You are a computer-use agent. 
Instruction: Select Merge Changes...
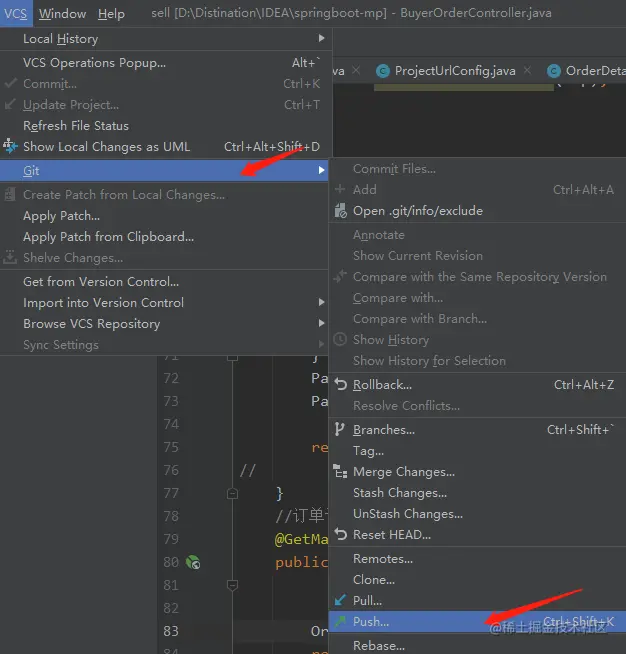(x=478, y=472)
